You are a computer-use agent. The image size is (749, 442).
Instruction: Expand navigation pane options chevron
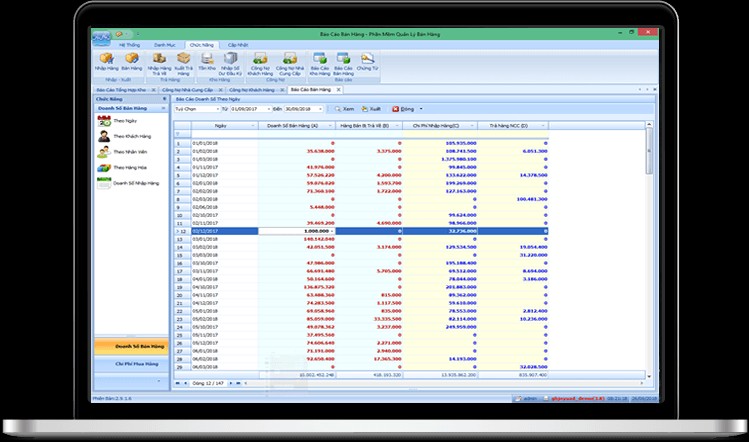coord(159,381)
